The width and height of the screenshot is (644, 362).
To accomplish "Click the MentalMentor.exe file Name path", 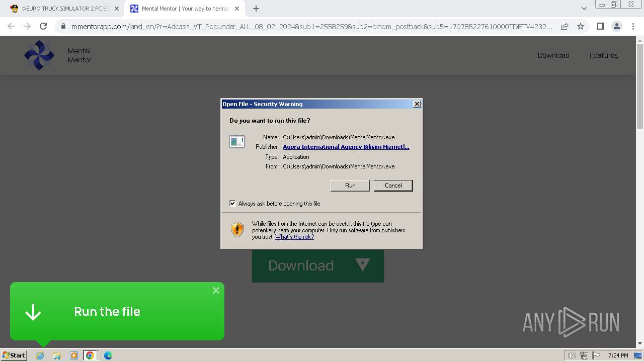I will pyautogui.click(x=339, y=137).
